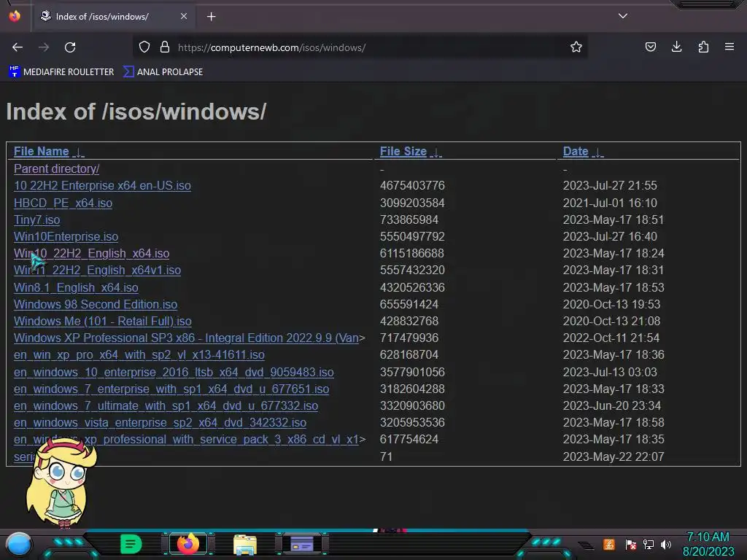Click date 2021-Jul-01 16:10

click(x=610, y=203)
